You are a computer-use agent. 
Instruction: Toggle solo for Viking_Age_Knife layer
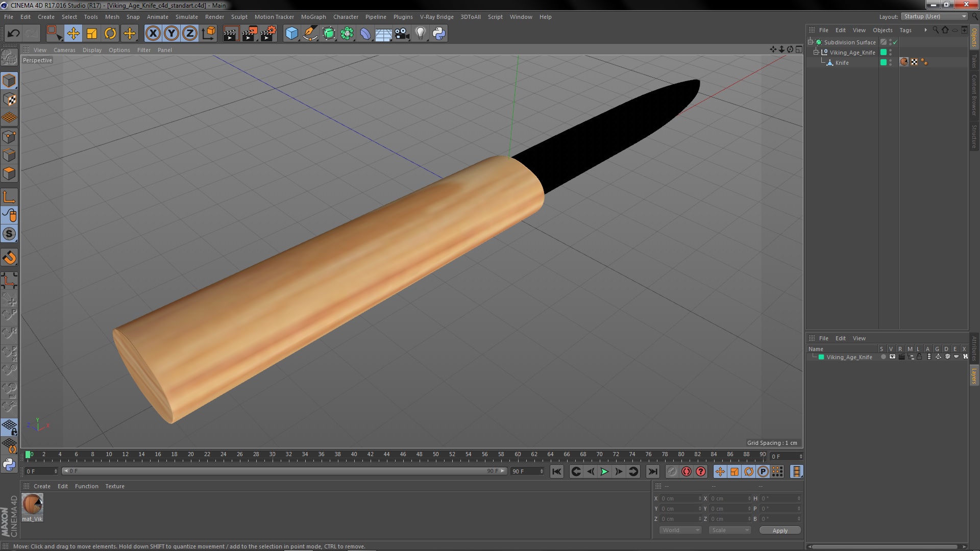(x=884, y=357)
